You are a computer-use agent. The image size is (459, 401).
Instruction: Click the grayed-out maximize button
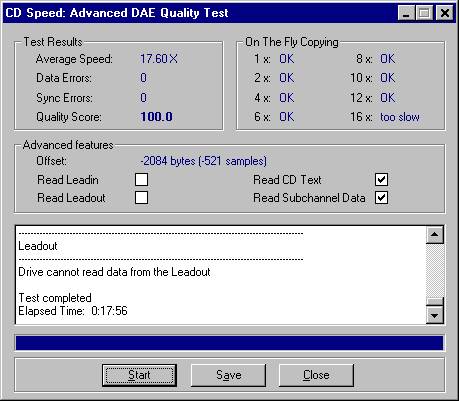pyautogui.click(x=424, y=13)
